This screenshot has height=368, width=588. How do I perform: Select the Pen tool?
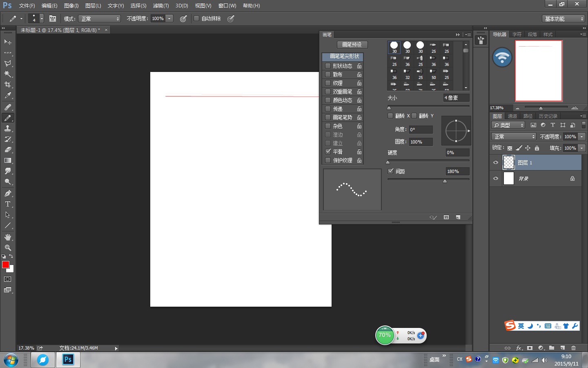tap(8, 193)
